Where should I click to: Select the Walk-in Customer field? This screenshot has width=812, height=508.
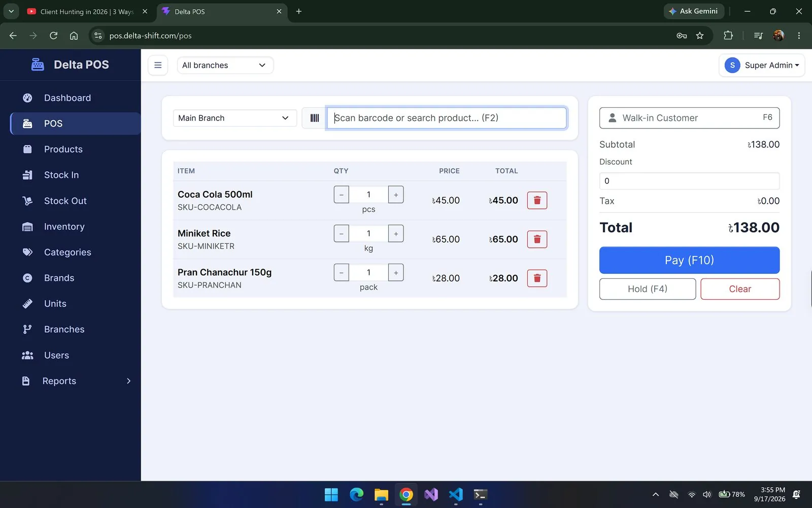tap(689, 118)
